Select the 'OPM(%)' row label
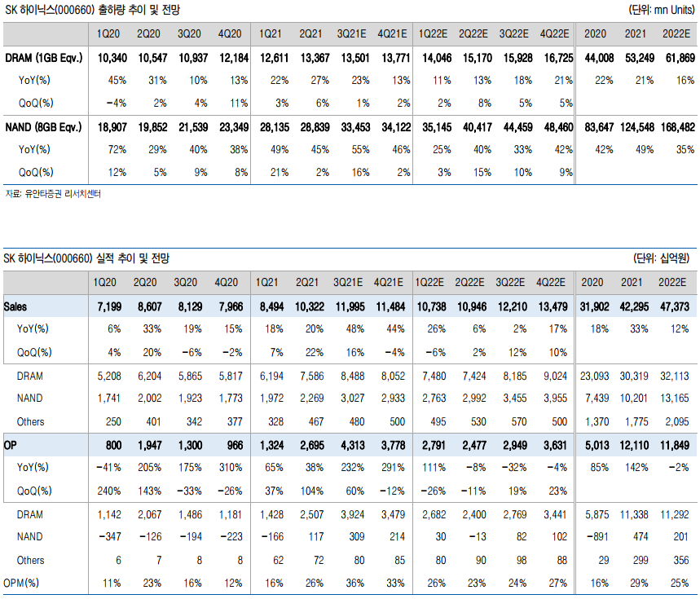700x599 pixels. pyautogui.click(x=21, y=583)
